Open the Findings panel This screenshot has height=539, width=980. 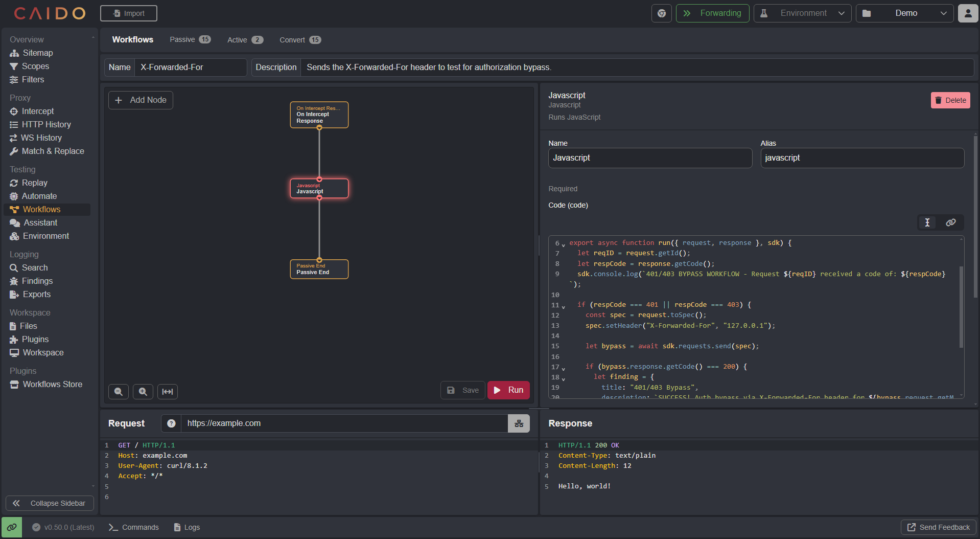(36, 281)
